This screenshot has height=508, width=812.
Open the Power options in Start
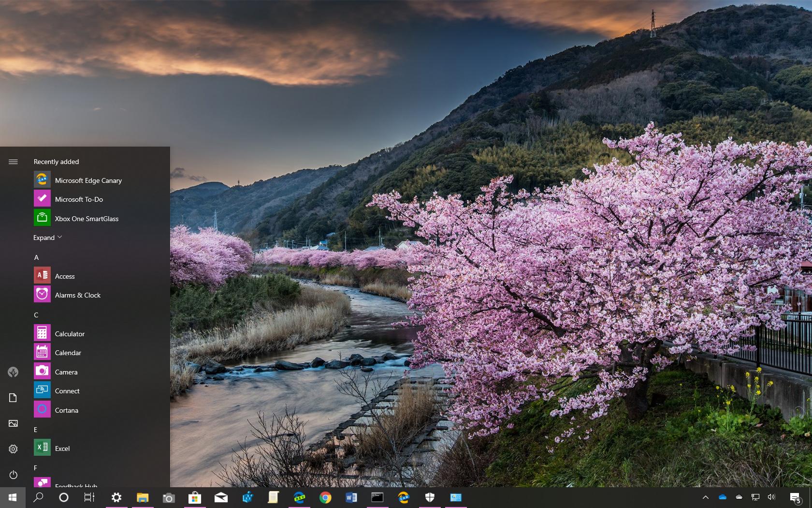coord(13,475)
